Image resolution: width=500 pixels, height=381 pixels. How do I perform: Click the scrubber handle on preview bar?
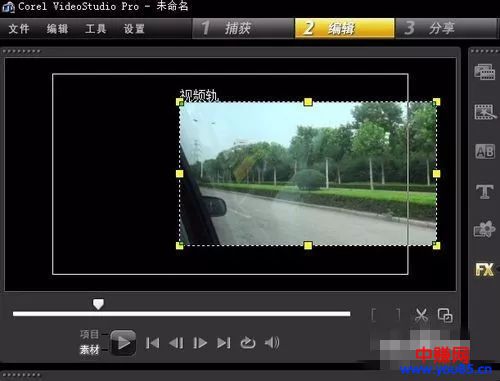pos(98,304)
